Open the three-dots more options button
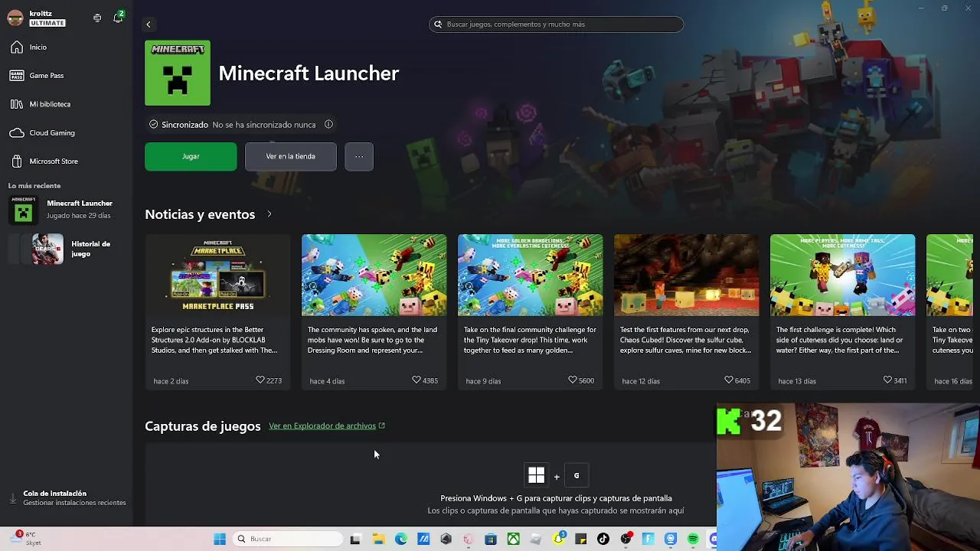 pos(359,157)
